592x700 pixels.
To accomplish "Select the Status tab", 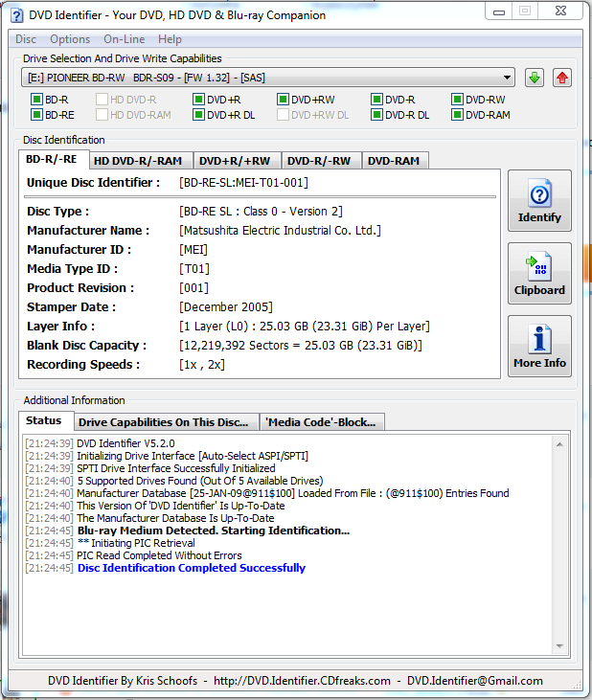I will point(44,420).
